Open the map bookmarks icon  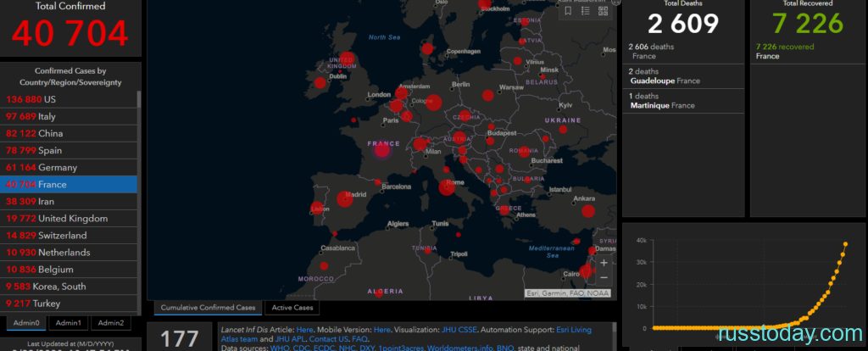pyautogui.click(x=569, y=11)
